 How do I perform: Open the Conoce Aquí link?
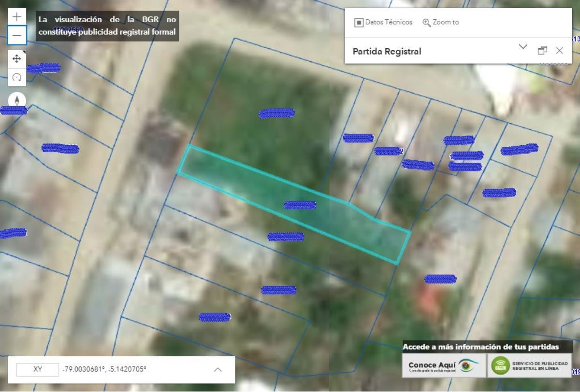[443, 365]
